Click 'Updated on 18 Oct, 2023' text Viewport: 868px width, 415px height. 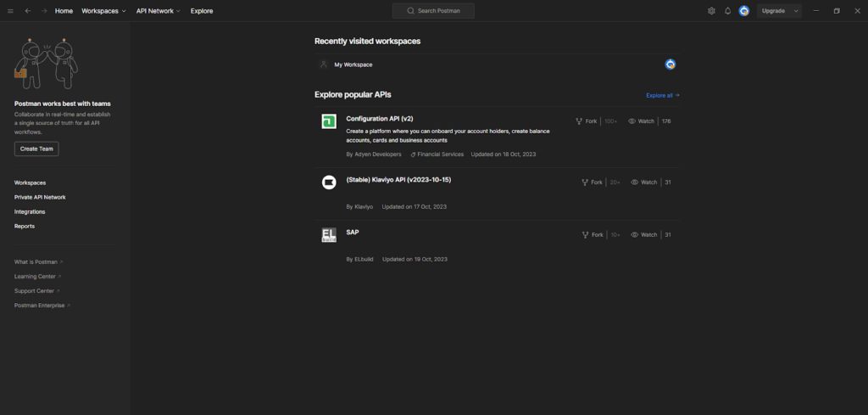click(x=504, y=154)
